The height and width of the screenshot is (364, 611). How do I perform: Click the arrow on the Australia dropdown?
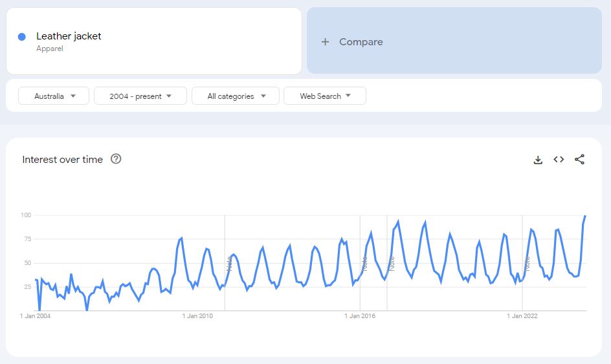(x=73, y=96)
